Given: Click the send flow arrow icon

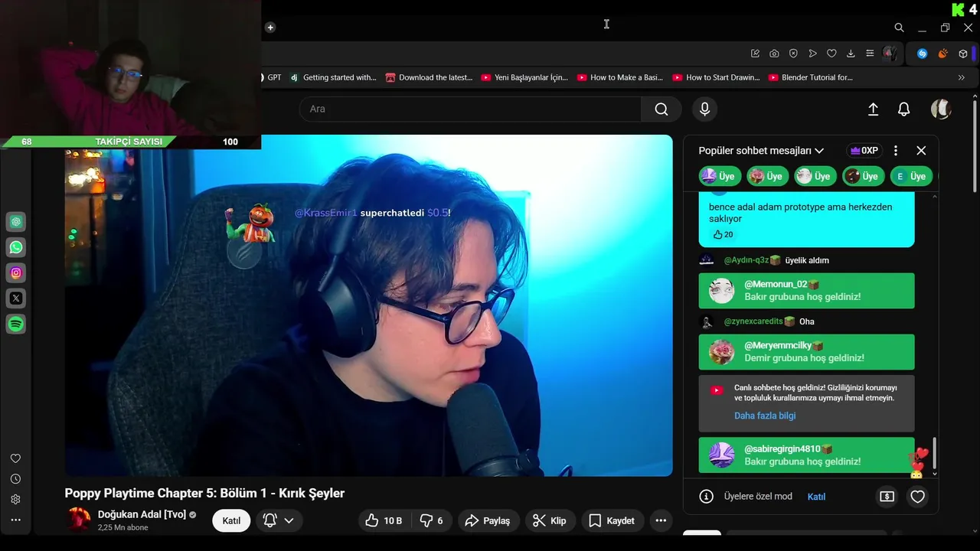Looking at the screenshot, I should click(812, 54).
